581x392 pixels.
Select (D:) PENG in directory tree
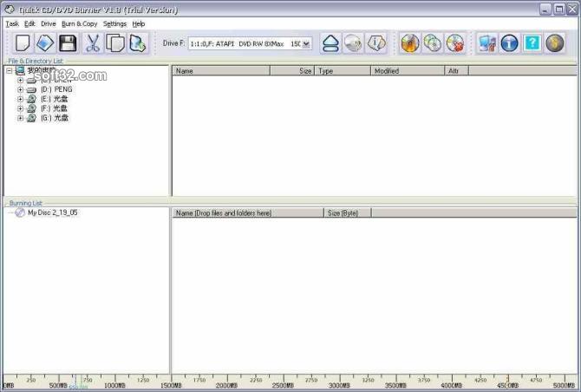pyautogui.click(x=56, y=89)
